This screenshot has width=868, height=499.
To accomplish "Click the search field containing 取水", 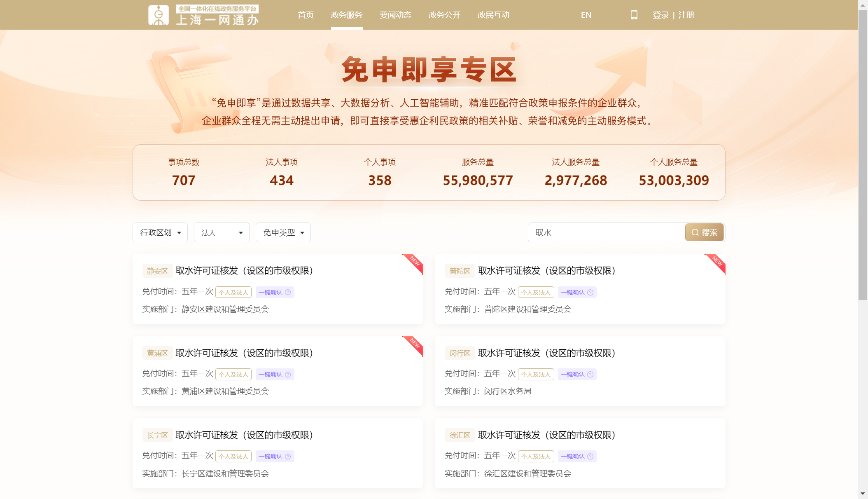I will click(606, 232).
